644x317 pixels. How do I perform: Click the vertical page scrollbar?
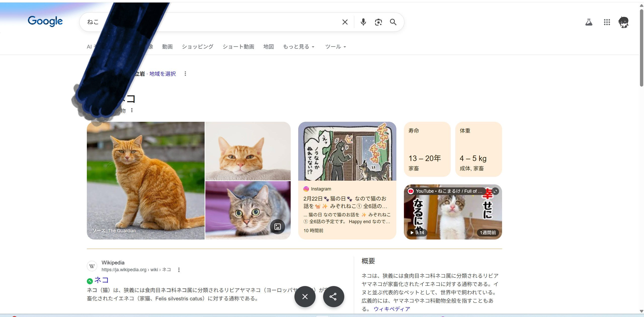point(641,48)
